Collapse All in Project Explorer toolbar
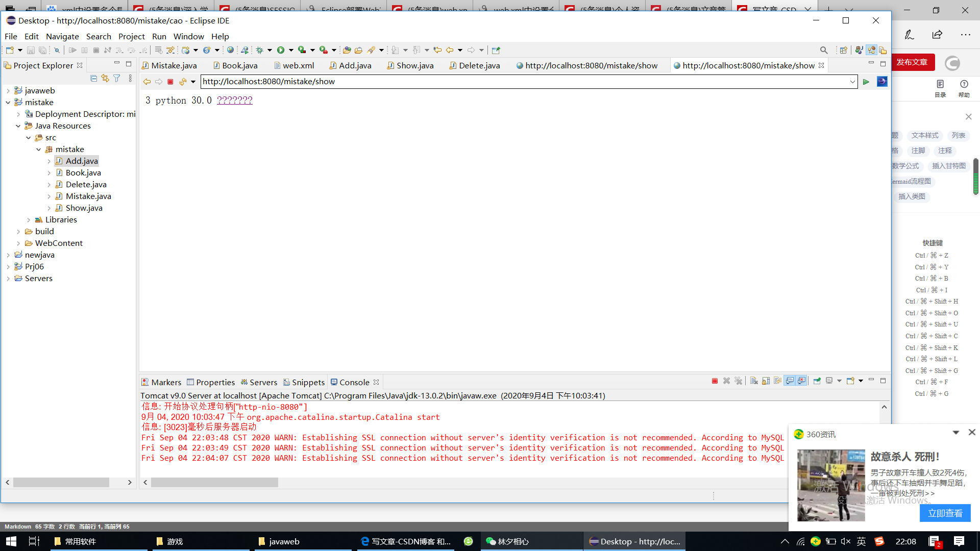Image resolution: width=980 pixels, height=551 pixels. tap(93, 78)
